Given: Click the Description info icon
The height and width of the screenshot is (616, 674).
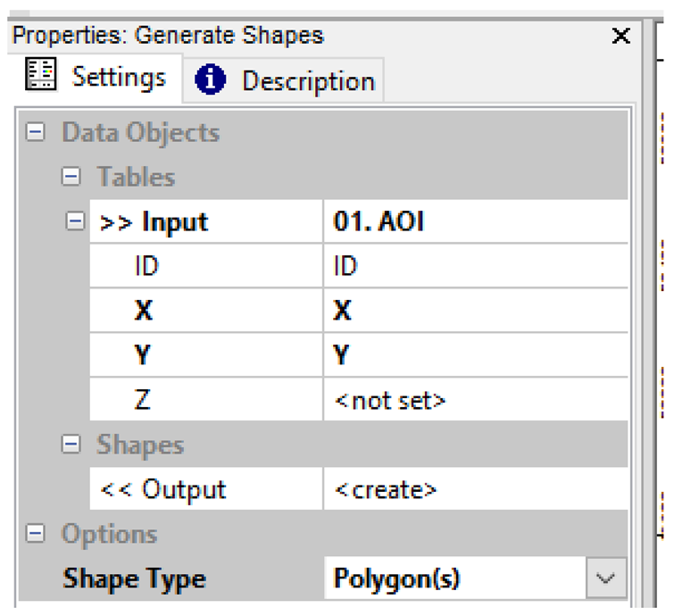Looking at the screenshot, I should click(x=210, y=80).
